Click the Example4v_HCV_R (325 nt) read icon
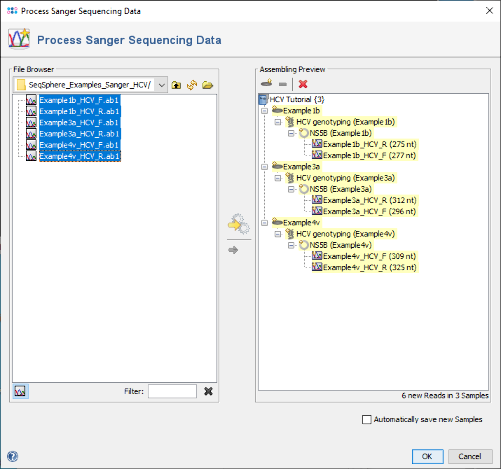 317,267
